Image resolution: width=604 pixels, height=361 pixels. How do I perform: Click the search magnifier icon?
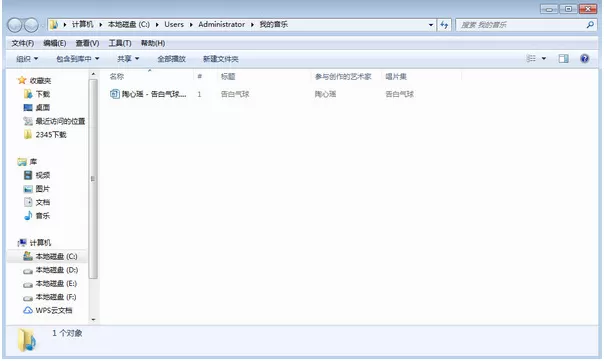point(590,25)
